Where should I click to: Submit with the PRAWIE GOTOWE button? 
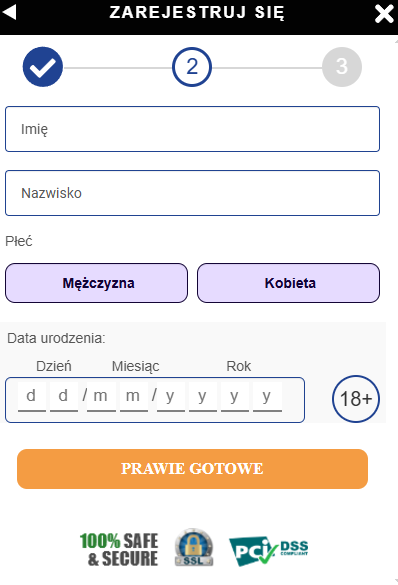point(192,469)
